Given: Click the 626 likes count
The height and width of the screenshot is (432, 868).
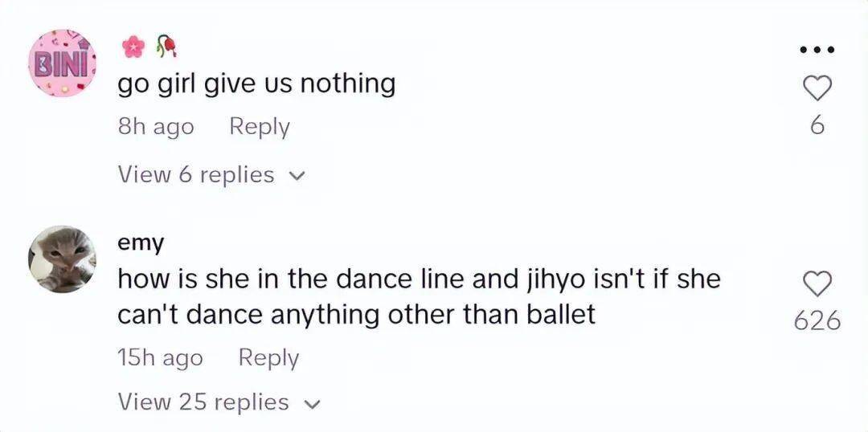Looking at the screenshot, I should [817, 321].
